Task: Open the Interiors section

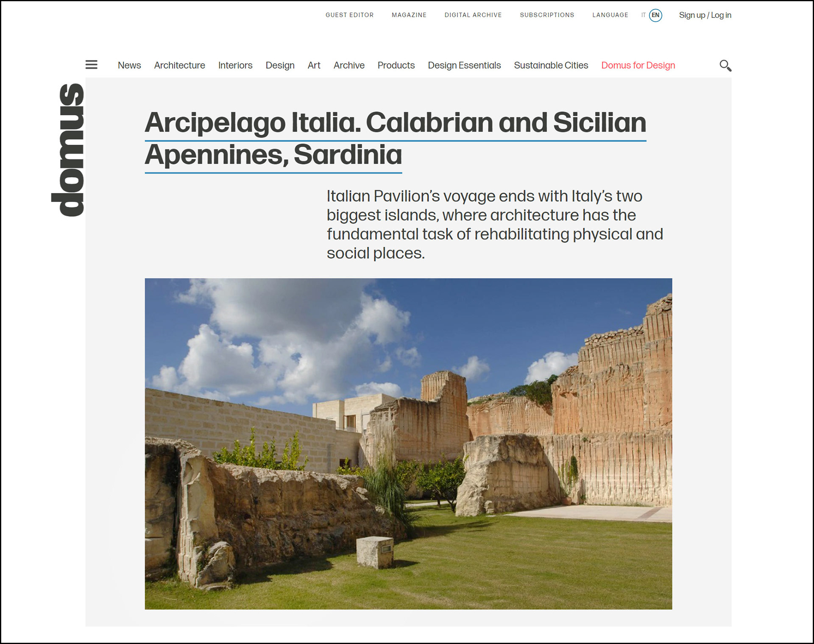Action: (235, 65)
